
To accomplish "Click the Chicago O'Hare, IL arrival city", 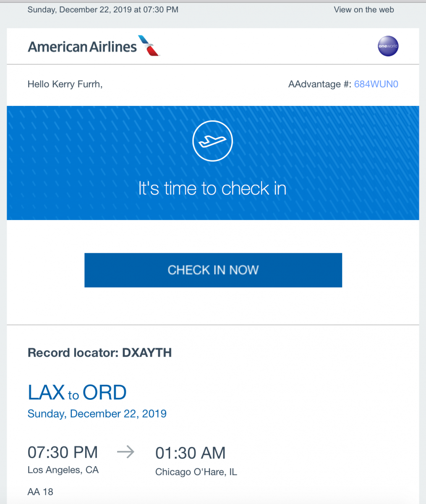I will click(x=196, y=472).
